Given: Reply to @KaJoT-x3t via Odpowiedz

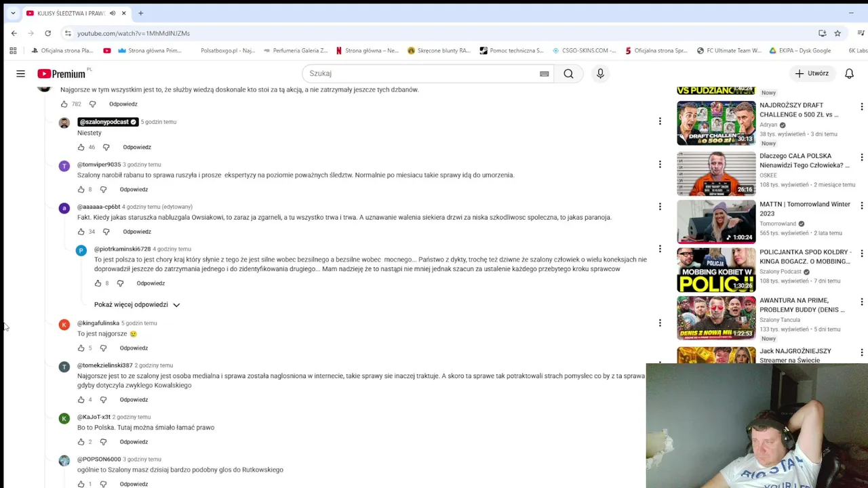Looking at the screenshot, I should tap(134, 442).
